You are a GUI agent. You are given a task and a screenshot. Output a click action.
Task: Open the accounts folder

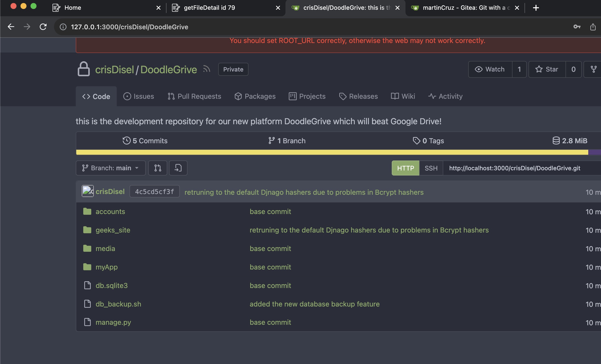110,211
